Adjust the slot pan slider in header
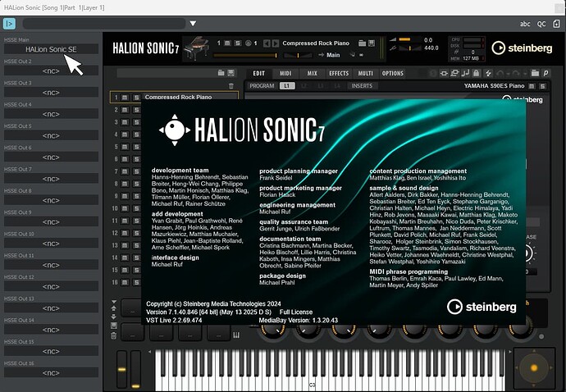Image resolution: width=566 pixels, height=392 pixels. pos(298,55)
